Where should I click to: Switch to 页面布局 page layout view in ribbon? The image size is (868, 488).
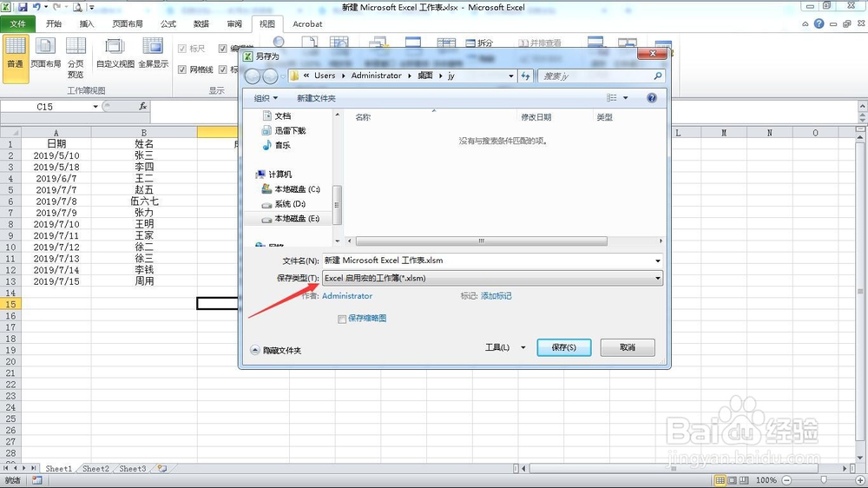(x=45, y=53)
